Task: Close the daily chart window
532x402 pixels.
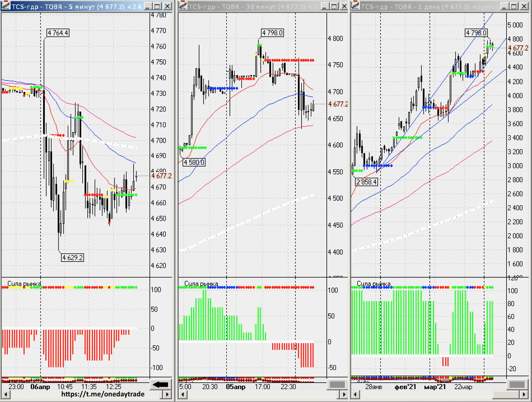Action: (x=524, y=6)
